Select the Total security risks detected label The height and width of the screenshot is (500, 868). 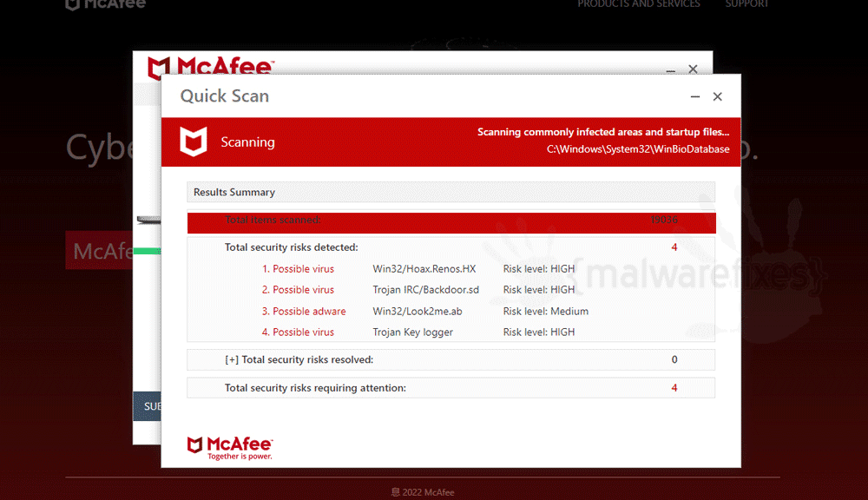pyautogui.click(x=291, y=247)
